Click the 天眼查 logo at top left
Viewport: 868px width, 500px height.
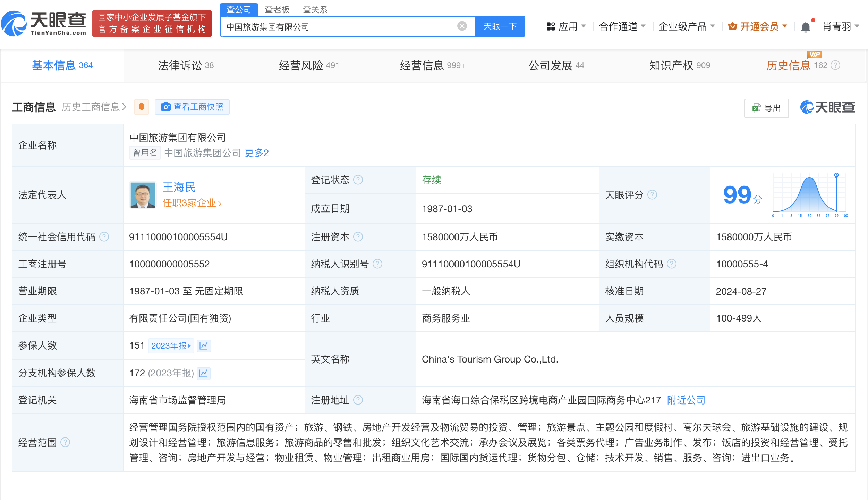[43, 23]
